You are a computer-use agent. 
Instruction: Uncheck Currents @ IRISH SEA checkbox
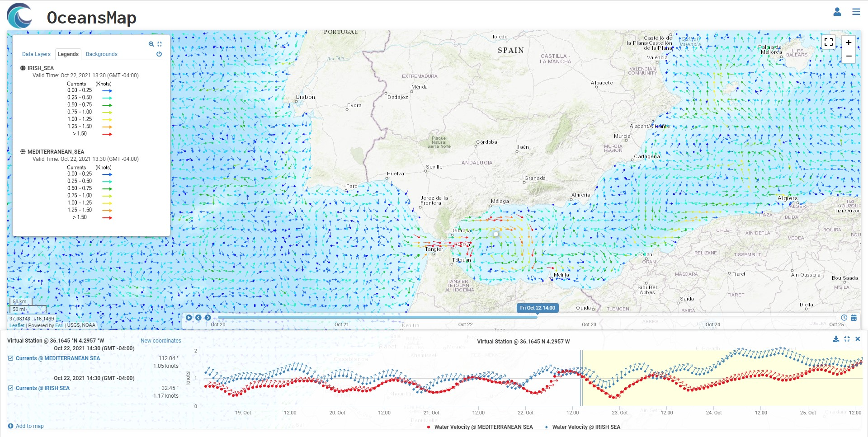(11, 388)
